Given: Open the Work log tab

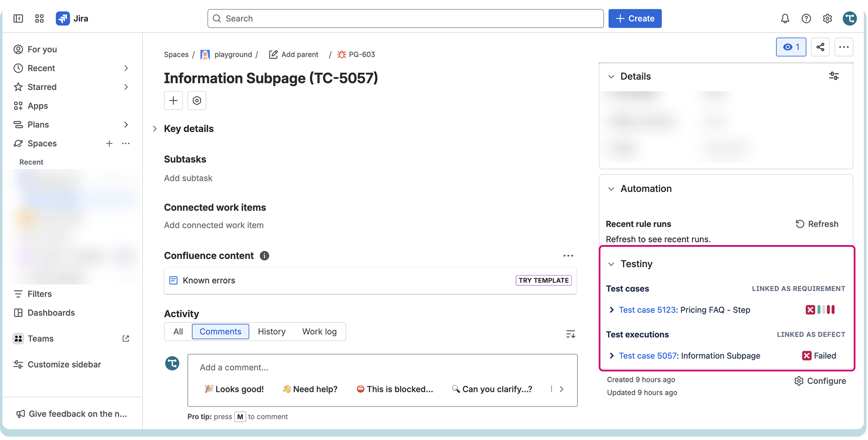Looking at the screenshot, I should pos(319,332).
